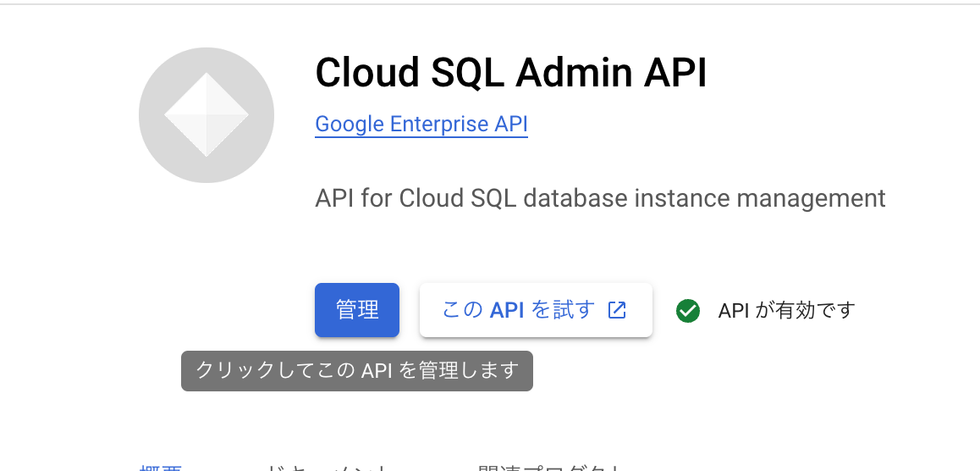Click the API が有効です status text
Screen dimensions: 980x471
(786, 310)
